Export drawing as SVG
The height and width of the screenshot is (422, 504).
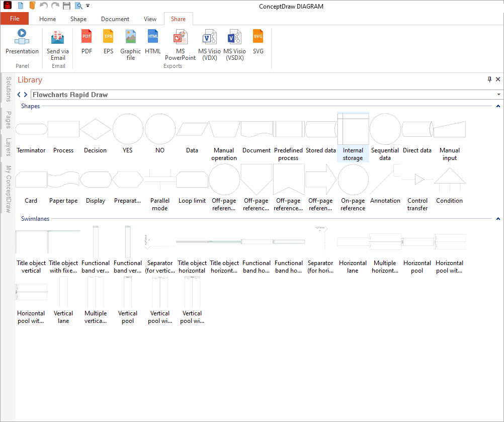pos(258,43)
